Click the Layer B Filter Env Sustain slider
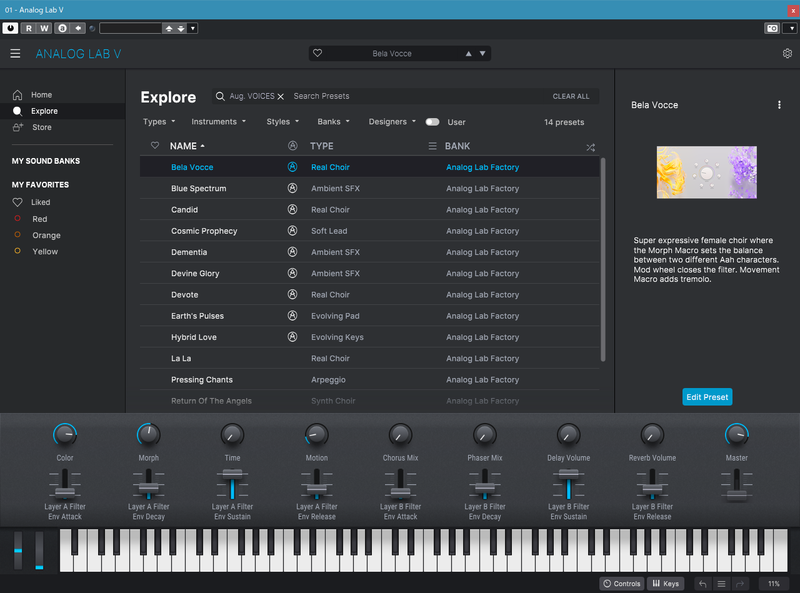The width and height of the screenshot is (800, 593). click(568, 484)
